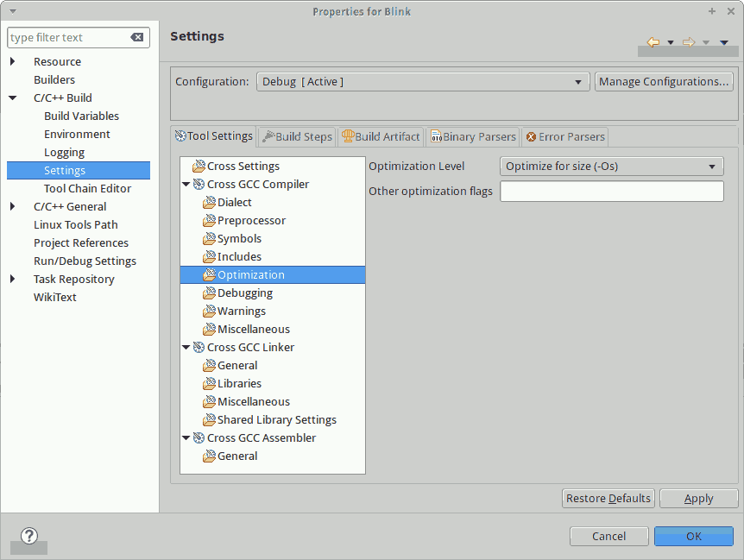The height and width of the screenshot is (560, 744).
Task: Expand the C/C++ General node
Action: (13, 207)
